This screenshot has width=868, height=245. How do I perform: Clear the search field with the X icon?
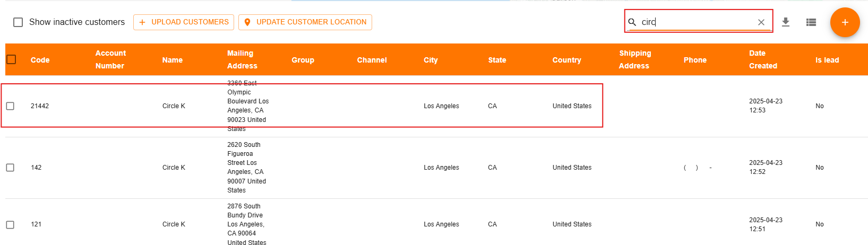pyautogui.click(x=761, y=22)
